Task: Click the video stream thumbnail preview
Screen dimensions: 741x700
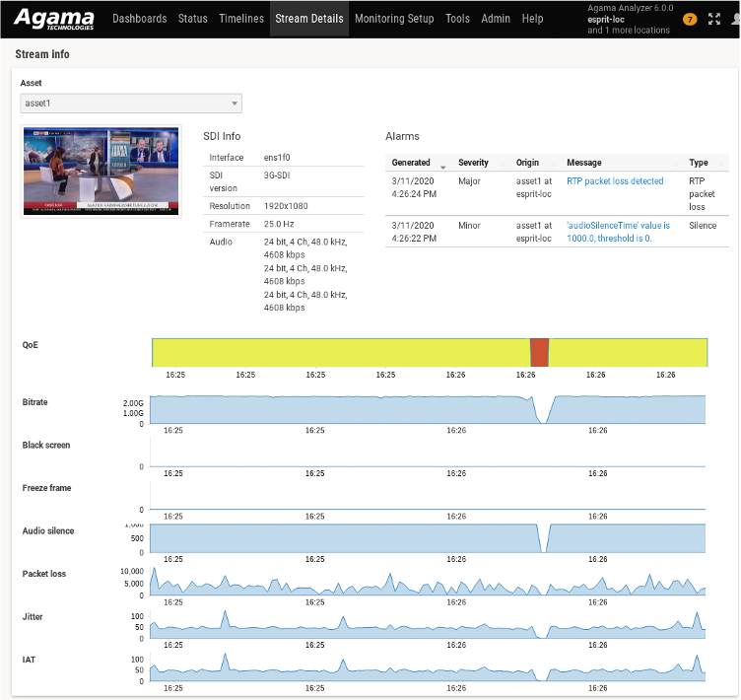Action: [x=101, y=171]
